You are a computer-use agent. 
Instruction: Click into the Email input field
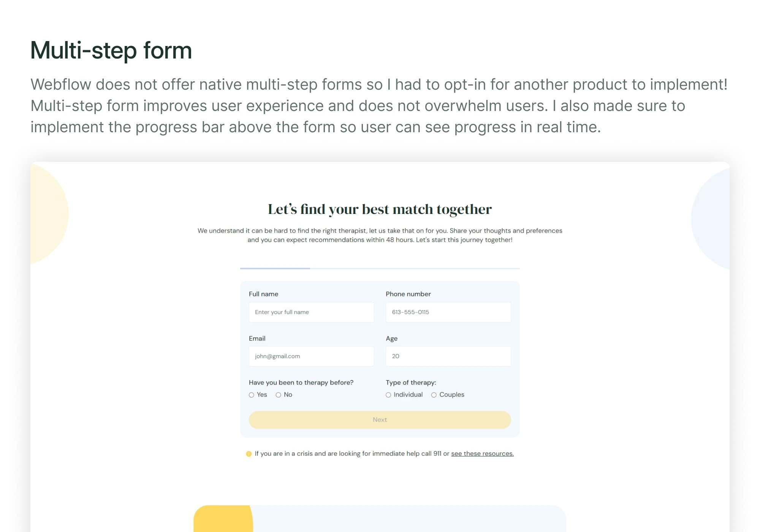(311, 356)
